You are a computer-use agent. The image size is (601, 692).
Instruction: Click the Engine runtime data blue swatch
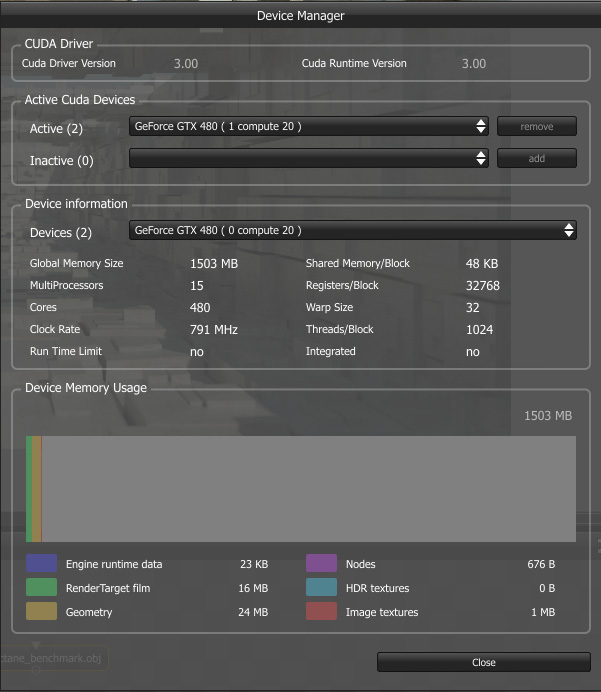pos(41,563)
